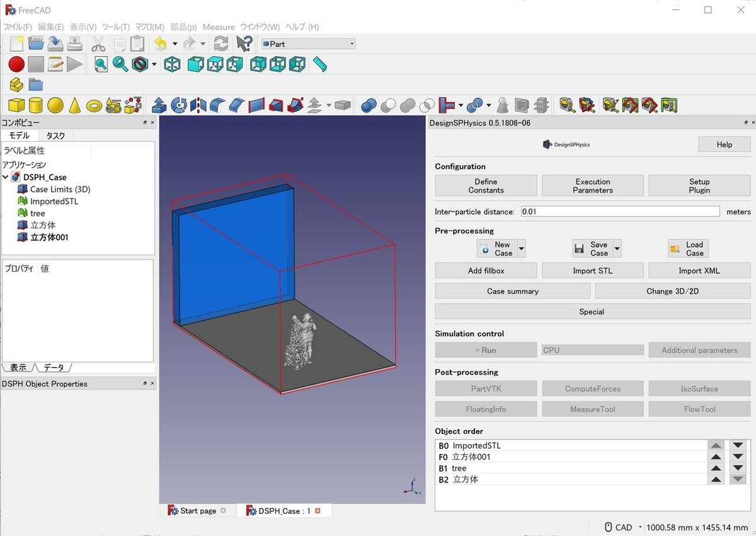Insert a sphere primitive
This screenshot has width=756, height=536.
click(55, 105)
